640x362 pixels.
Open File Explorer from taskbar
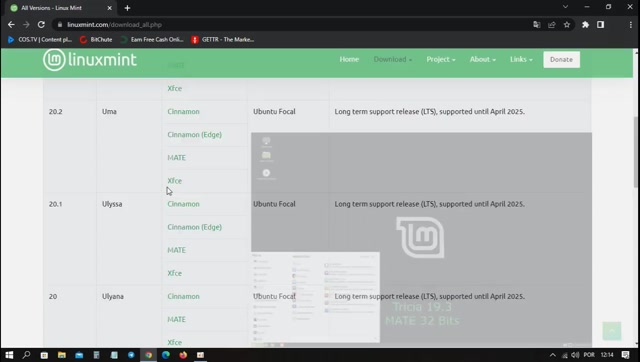62,355
